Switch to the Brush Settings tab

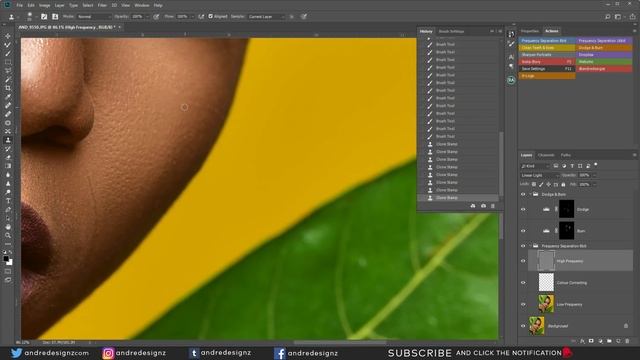pos(451,31)
